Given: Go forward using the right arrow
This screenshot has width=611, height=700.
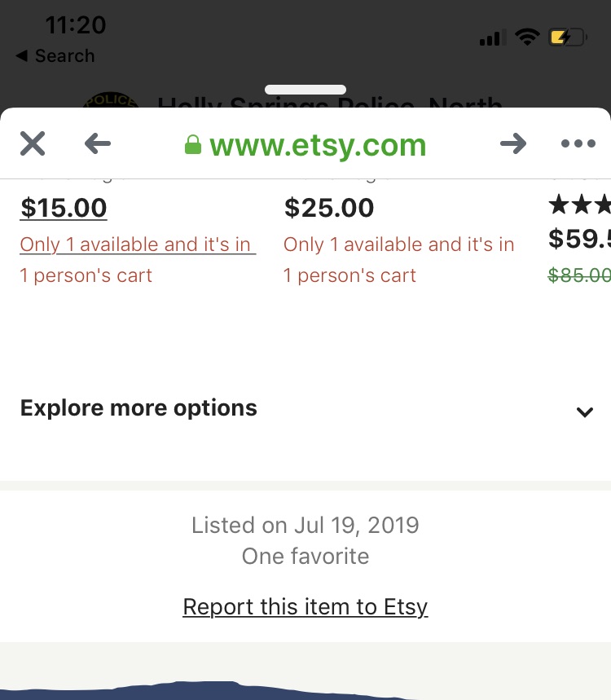Looking at the screenshot, I should (513, 144).
